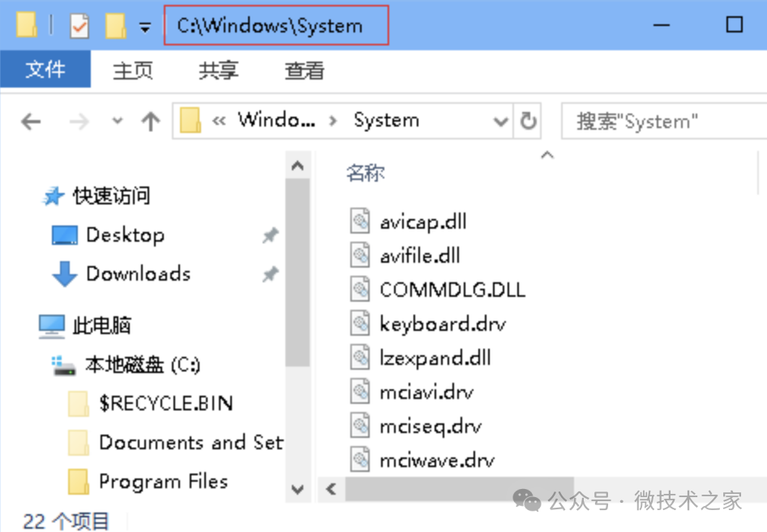Click the mciavi.drv file icon

point(360,392)
